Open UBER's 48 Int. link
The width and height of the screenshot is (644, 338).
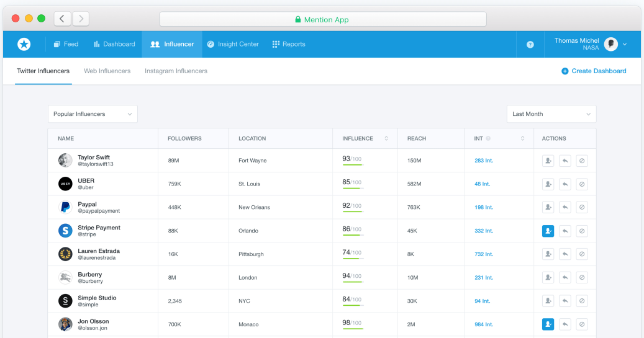(x=482, y=184)
